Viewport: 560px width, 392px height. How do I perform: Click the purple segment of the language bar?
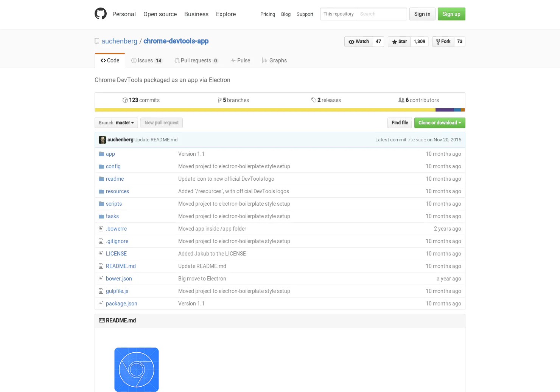click(x=445, y=110)
